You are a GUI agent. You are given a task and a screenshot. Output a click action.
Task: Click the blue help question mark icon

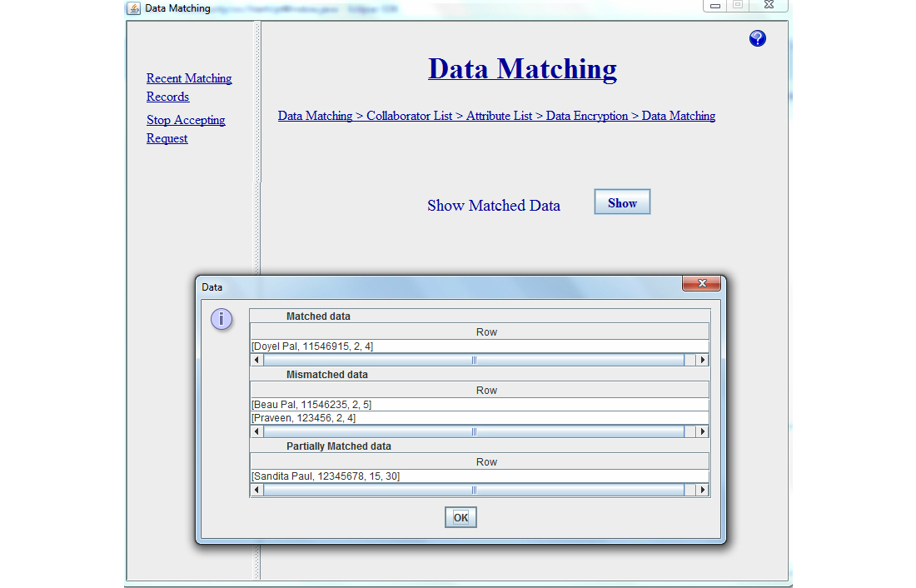pyautogui.click(x=757, y=38)
